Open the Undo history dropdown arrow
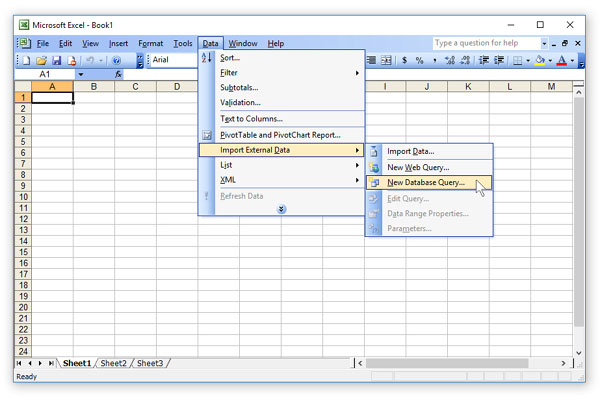The height and width of the screenshot is (398, 600). (101, 60)
